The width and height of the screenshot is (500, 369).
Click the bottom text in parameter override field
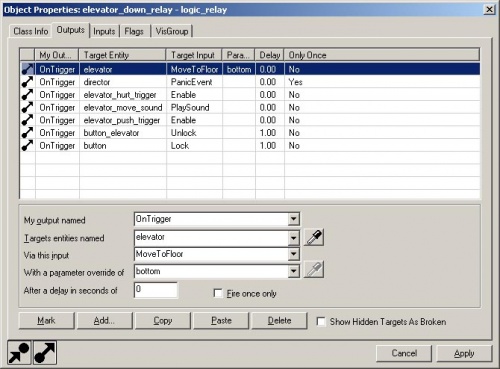coord(148,271)
